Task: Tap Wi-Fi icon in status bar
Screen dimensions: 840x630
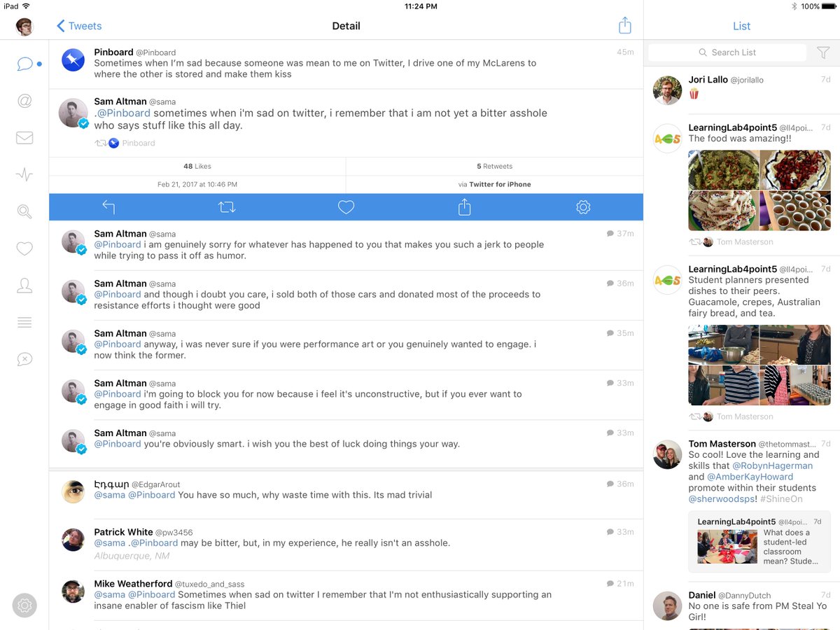Action: coord(26,6)
